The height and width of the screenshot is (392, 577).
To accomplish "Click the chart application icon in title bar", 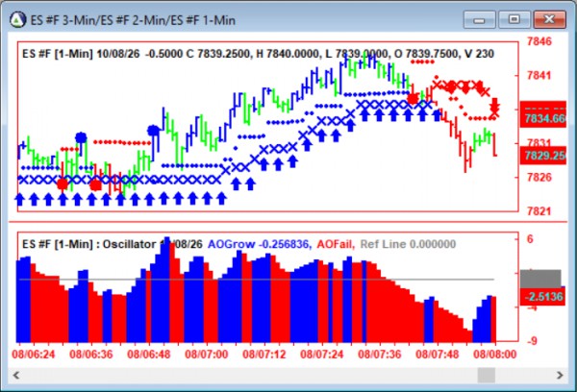I will [x=17, y=19].
